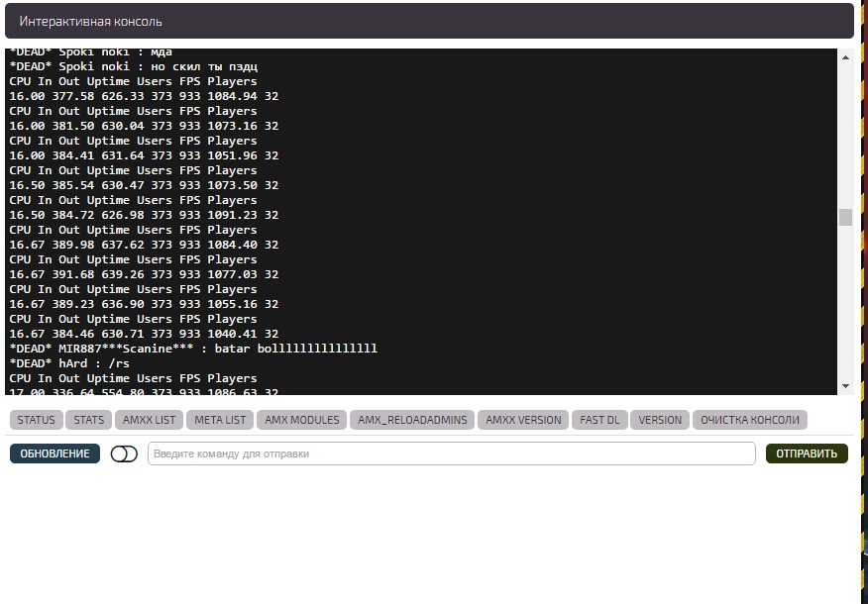
Task: Click the stats line '16.00 384.41 631.64'
Action: pyautogui.click(x=144, y=155)
